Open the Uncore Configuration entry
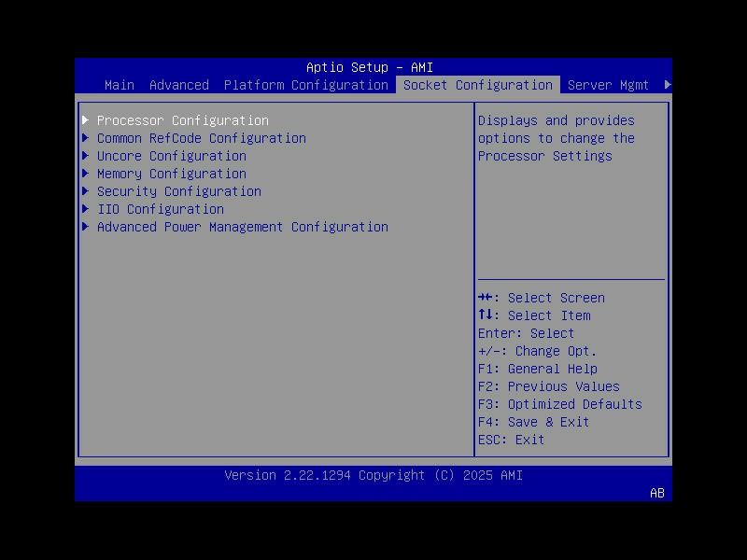This screenshot has width=747, height=560. 171,156
